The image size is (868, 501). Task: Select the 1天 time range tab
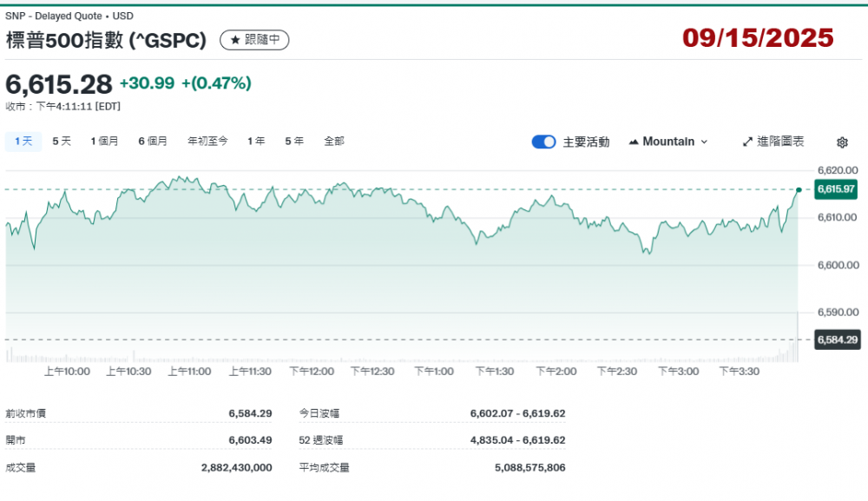point(23,141)
